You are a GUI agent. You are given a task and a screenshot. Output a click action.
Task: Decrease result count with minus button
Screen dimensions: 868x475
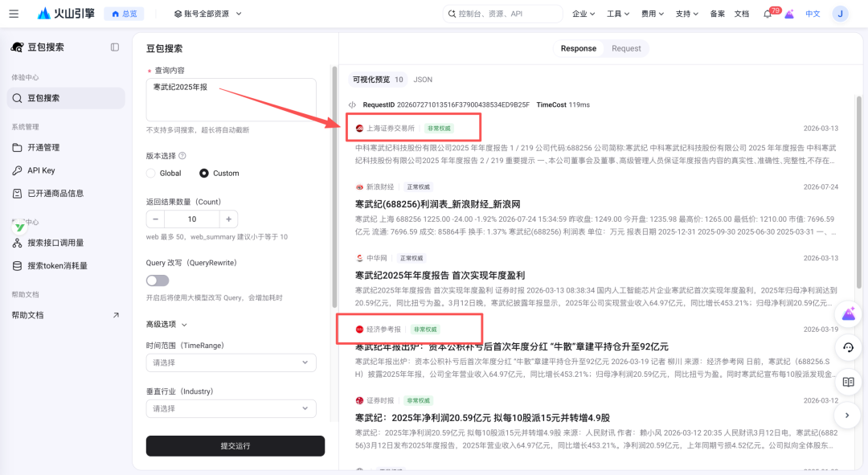point(156,219)
